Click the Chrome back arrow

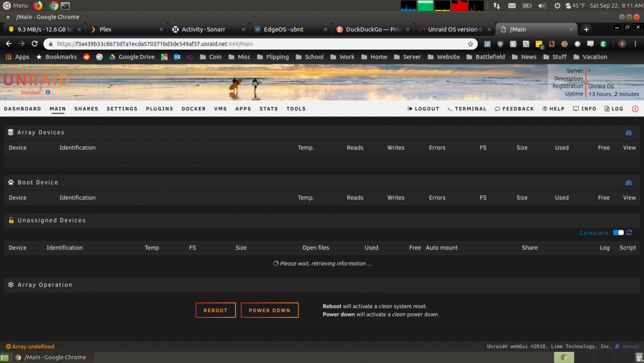click(x=8, y=44)
